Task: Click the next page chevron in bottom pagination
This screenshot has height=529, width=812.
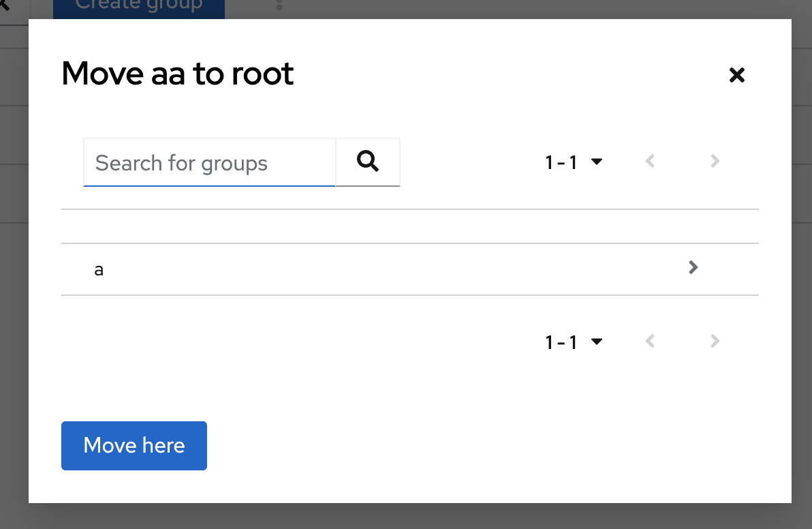Action: 714,341
